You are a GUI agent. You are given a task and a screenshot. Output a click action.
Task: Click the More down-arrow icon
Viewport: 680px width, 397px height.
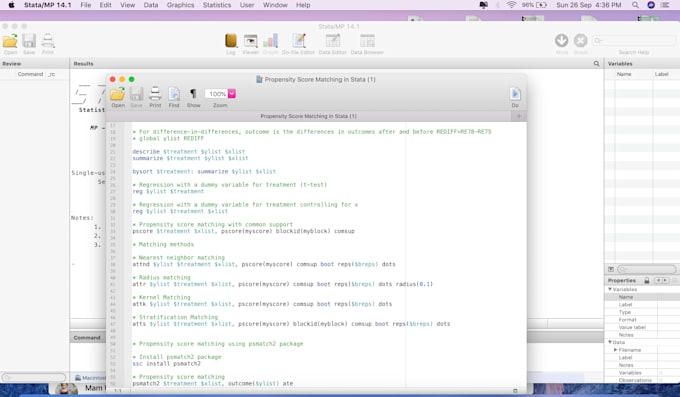pos(562,40)
